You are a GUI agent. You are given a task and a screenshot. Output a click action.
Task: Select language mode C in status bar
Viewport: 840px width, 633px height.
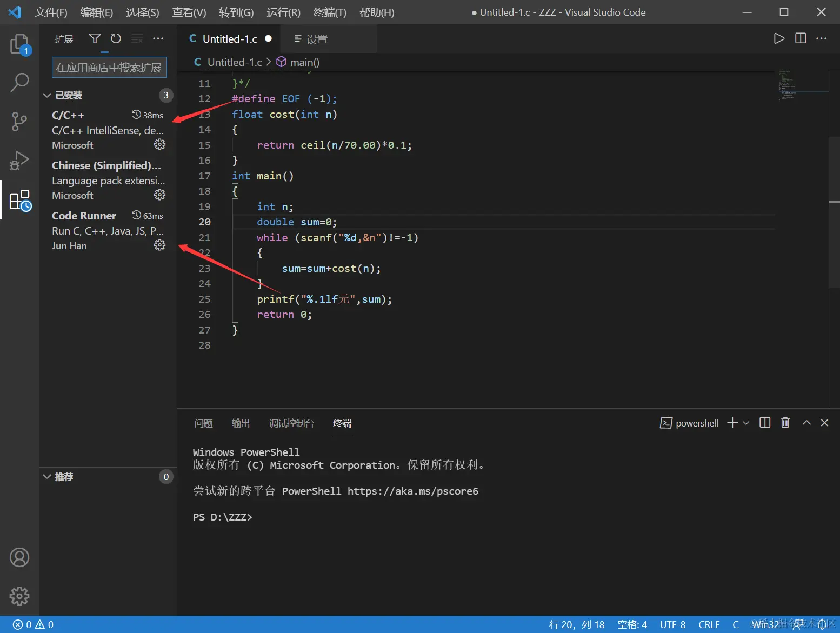pyautogui.click(x=736, y=625)
